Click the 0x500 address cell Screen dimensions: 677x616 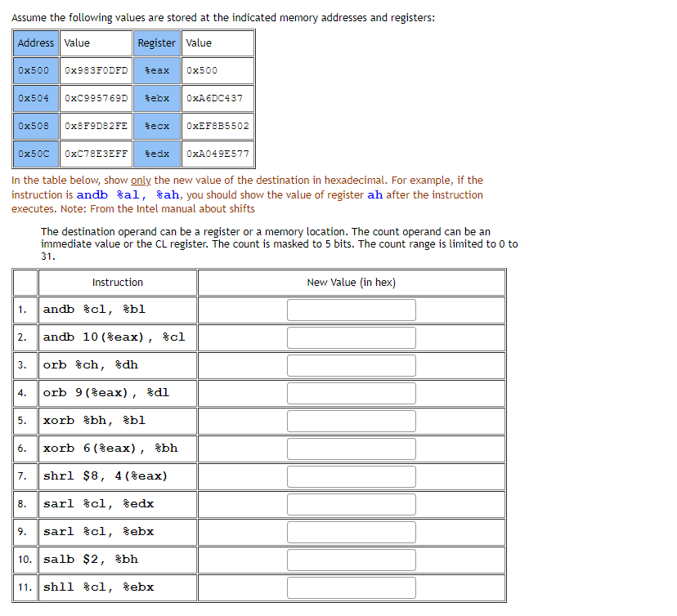point(36,70)
